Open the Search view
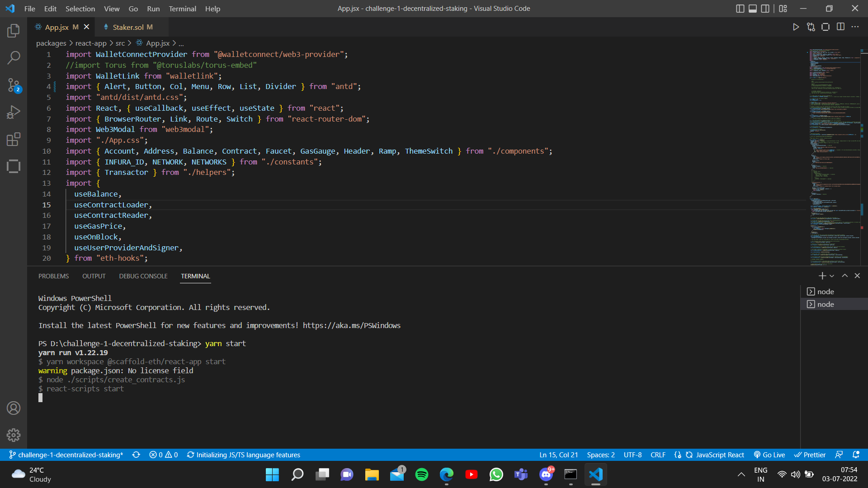This screenshot has width=868, height=488. coord(14,58)
